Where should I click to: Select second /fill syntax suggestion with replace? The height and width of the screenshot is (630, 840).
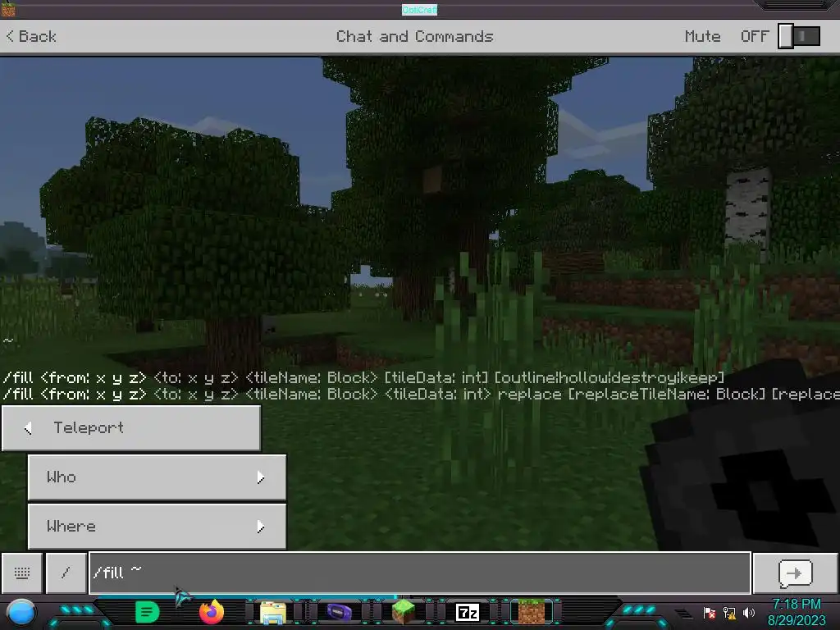click(x=420, y=395)
